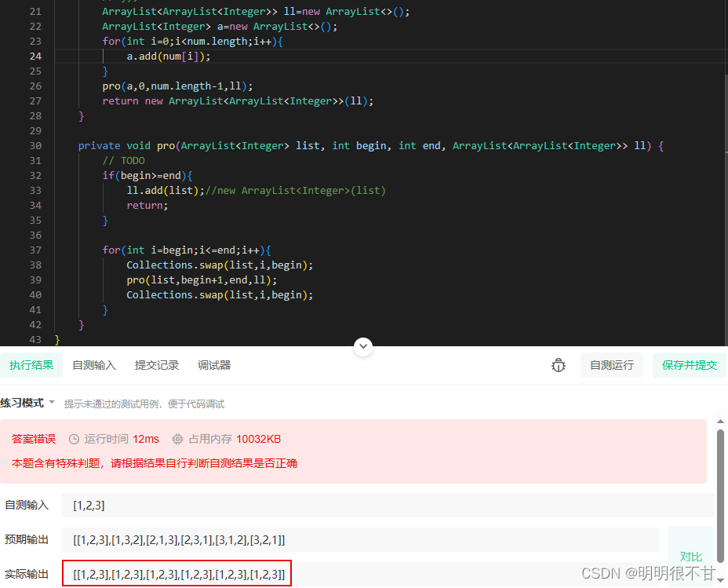Click the 自测输入 field showing [1,2,3]
The width and height of the screenshot is (728, 588).
click(x=388, y=506)
